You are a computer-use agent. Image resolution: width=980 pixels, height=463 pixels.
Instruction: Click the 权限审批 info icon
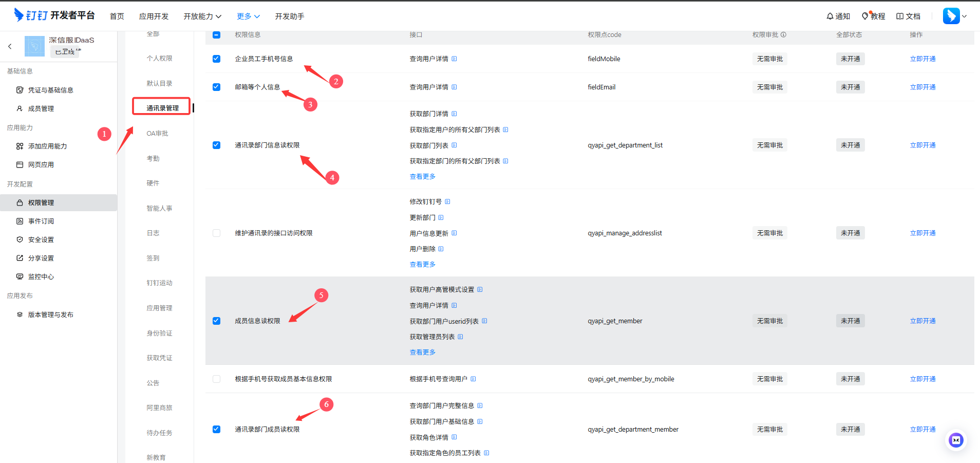pyautogui.click(x=783, y=35)
